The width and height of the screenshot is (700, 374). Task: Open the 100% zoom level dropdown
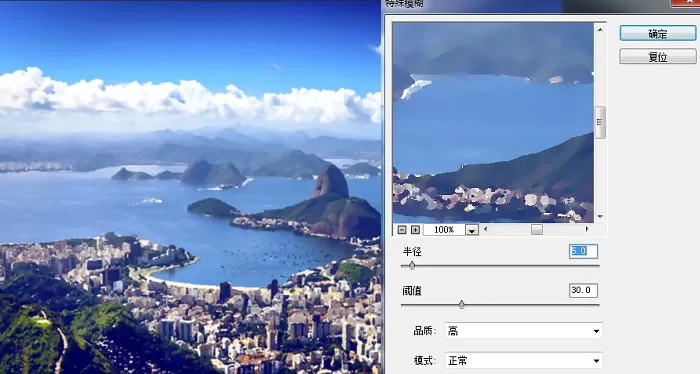tap(472, 230)
